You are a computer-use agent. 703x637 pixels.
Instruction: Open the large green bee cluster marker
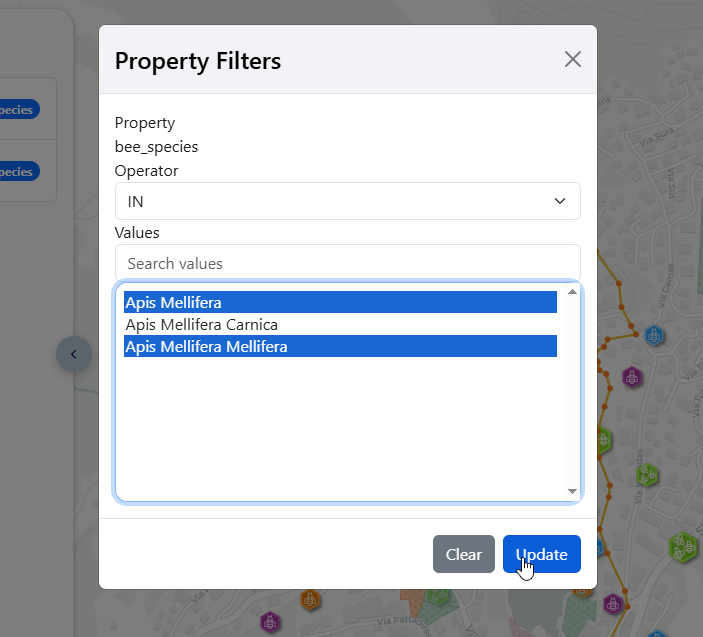(x=682, y=546)
